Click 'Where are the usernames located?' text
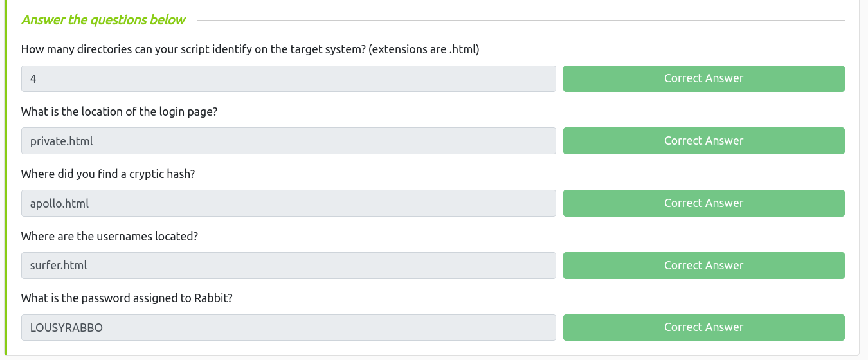The image size is (868, 360). coord(109,237)
